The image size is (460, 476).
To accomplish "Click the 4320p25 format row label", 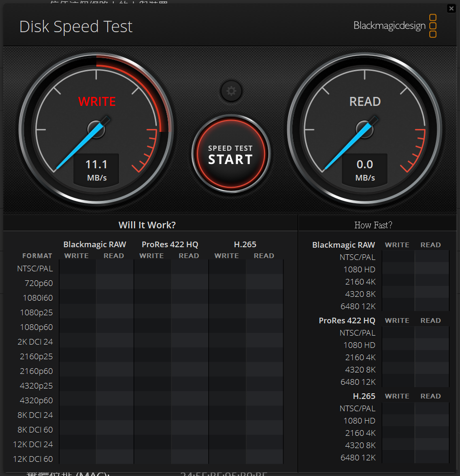I will 36,386.
